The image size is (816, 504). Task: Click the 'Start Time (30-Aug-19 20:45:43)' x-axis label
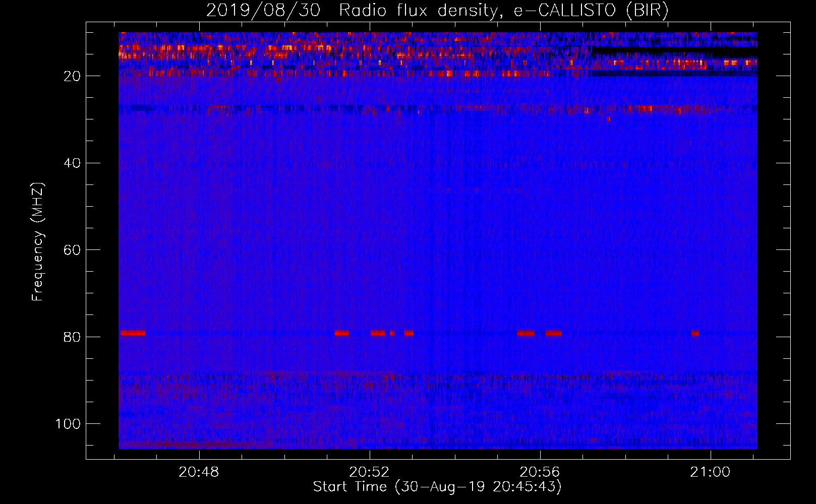tap(437, 487)
